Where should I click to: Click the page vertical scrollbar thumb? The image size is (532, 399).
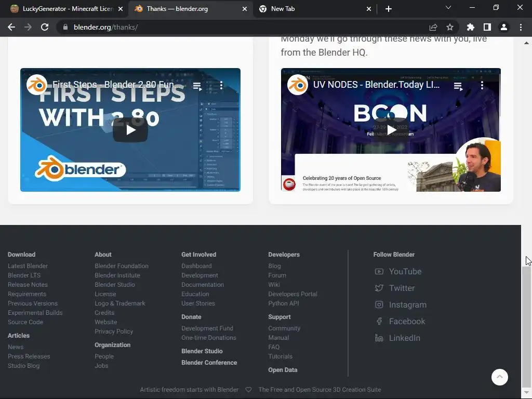coord(526,327)
